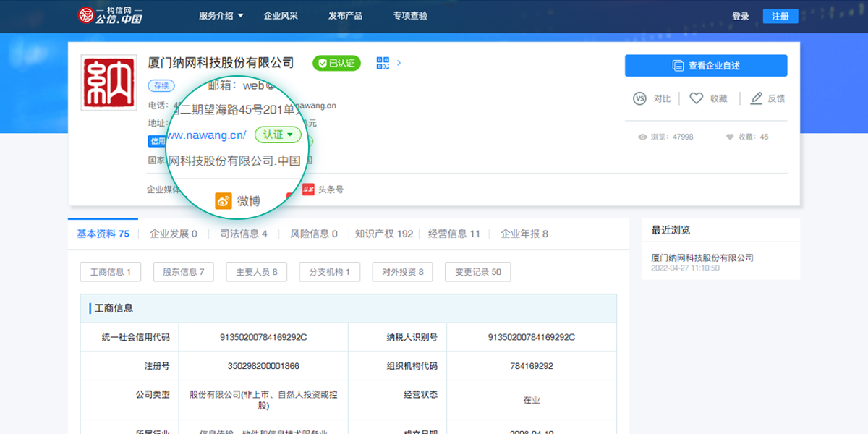Click the 注册 register button
The height and width of the screenshot is (434, 868).
click(780, 16)
